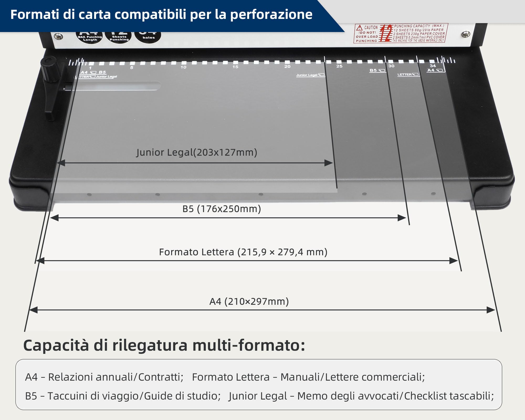Screen dimensions: 525x420
Task: Click the top-right screw head
Action: click(x=466, y=34)
